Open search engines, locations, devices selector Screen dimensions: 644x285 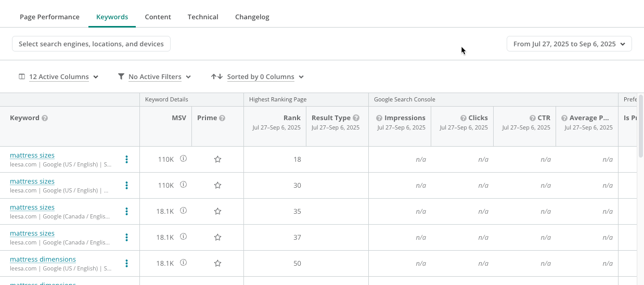pos(91,44)
